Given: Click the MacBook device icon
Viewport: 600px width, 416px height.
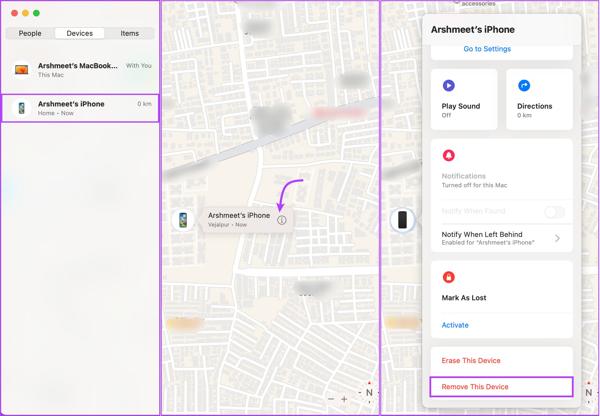Looking at the screenshot, I should [21, 70].
